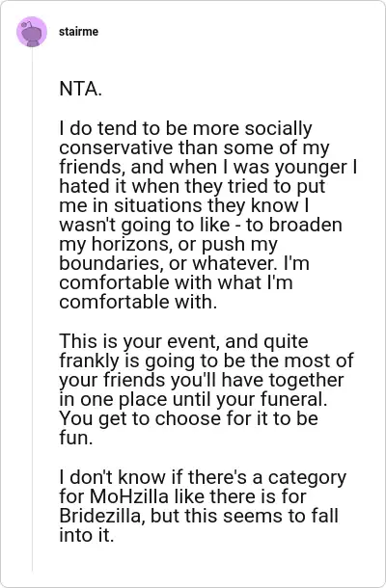Click the line "I do tend to be more socially"
Screen dimensions: 386x588
pyautogui.click(x=185, y=128)
